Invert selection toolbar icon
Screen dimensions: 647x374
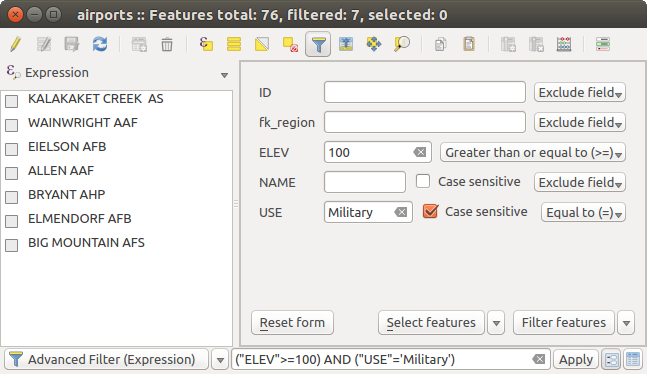pos(262,44)
